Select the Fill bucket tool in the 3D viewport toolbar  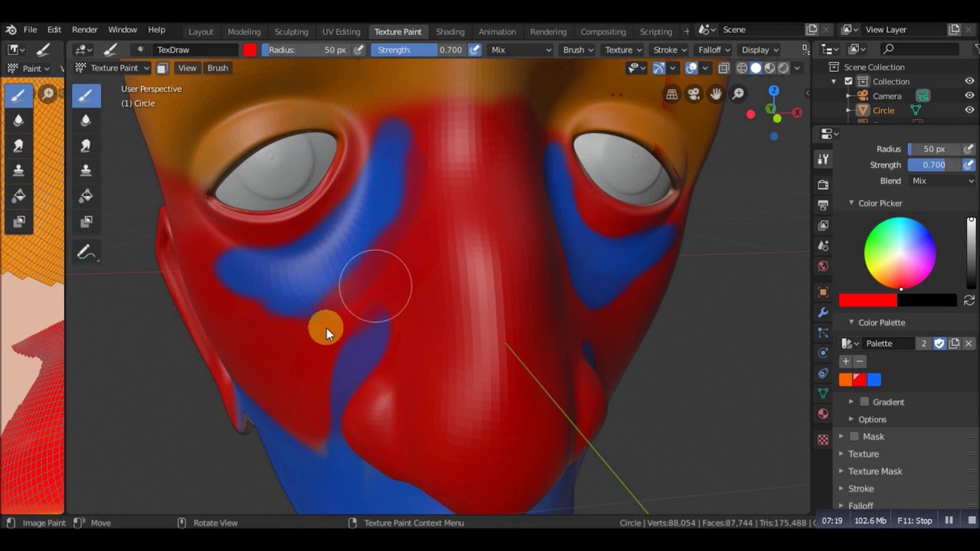(86, 196)
